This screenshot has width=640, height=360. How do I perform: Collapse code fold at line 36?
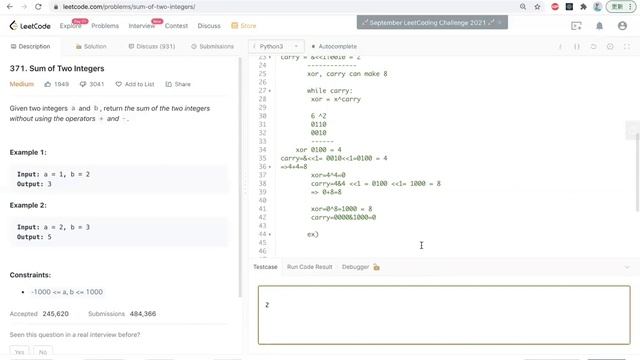click(270, 167)
